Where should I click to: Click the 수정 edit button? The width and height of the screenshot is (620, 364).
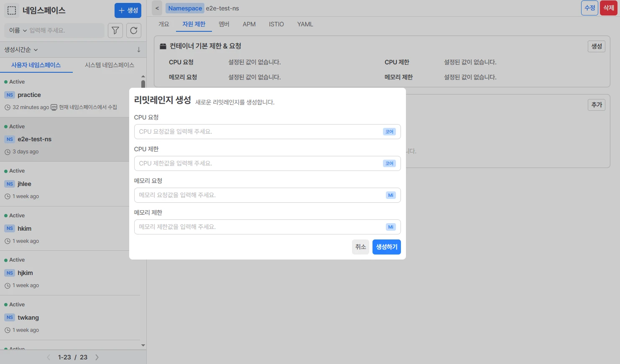pos(590,8)
